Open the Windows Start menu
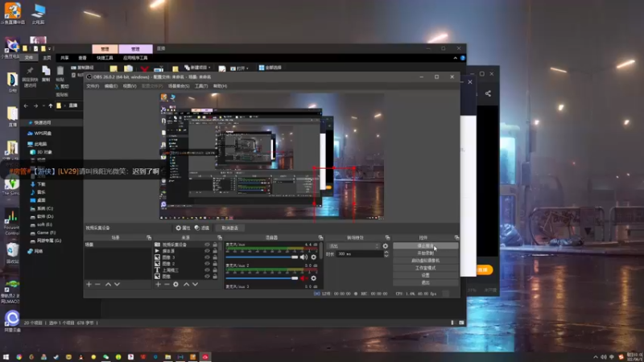The height and width of the screenshot is (362, 644). coord(6,356)
